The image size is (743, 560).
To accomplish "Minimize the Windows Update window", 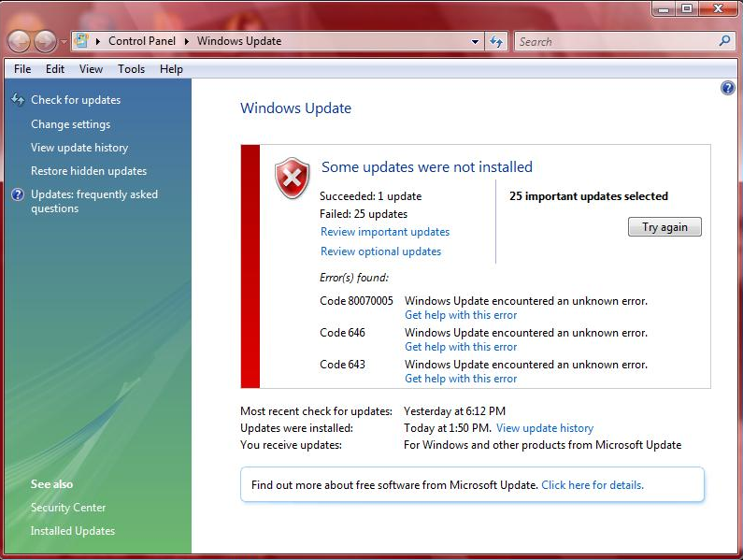I will tap(664, 8).
